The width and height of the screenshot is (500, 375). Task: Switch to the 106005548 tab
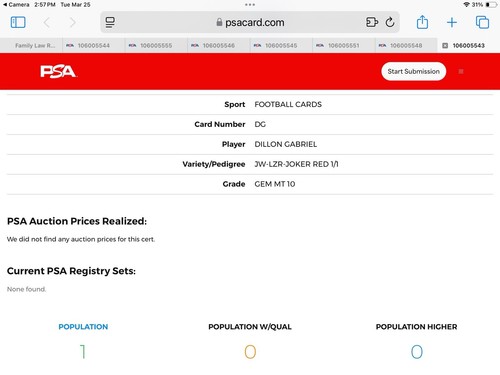tap(406, 45)
